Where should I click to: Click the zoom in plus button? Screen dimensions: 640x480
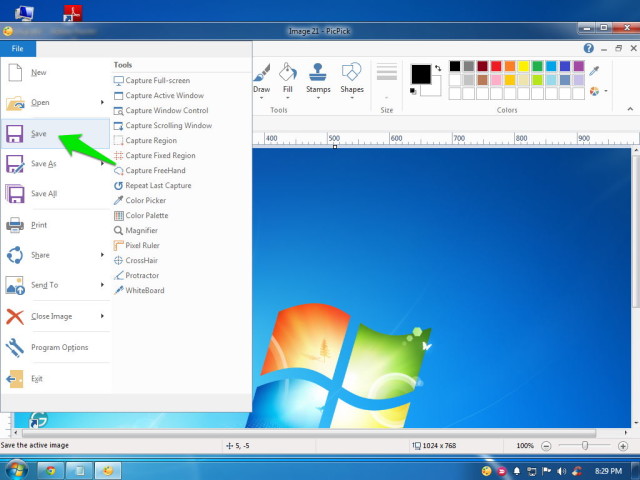(623, 446)
